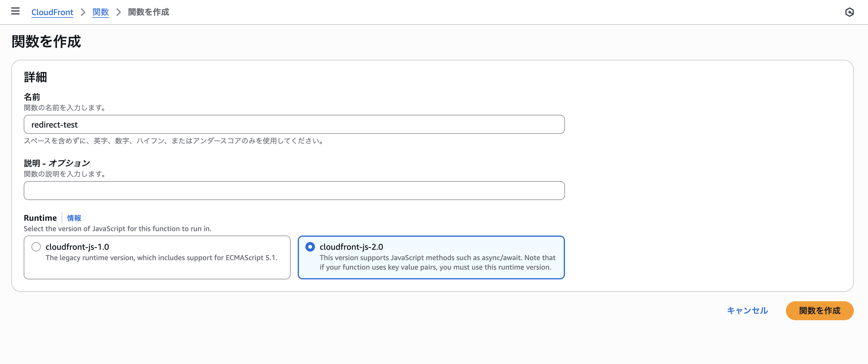Open the Runtime 情報 info link

pyautogui.click(x=74, y=218)
